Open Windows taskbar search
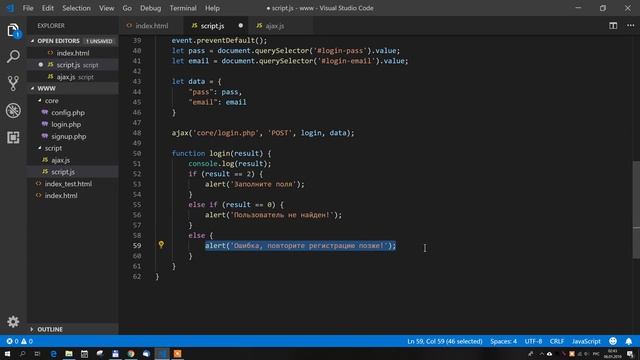Image resolution: width=640 pixels, height=360 pixels. [22, 354]
